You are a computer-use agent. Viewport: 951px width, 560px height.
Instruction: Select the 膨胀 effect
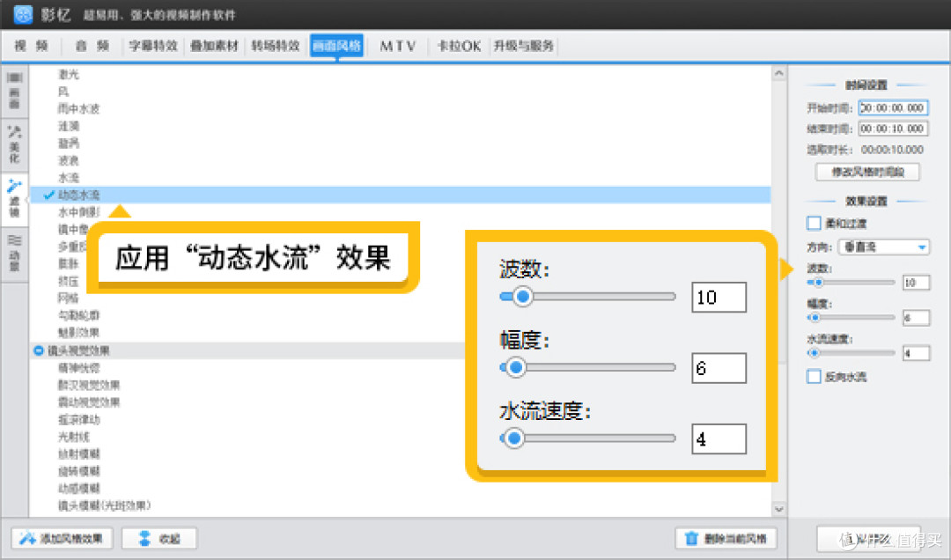[69, 264]
